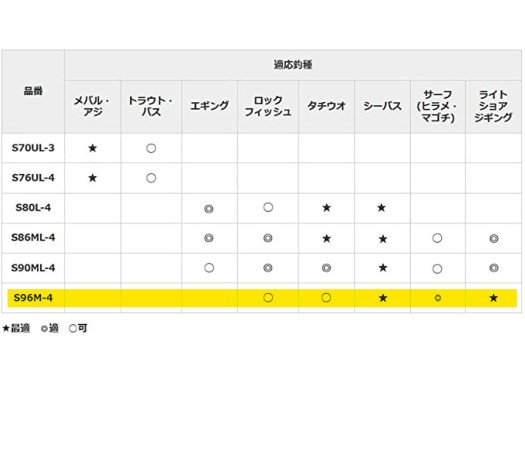This screenshot has width=525, height=450.
Task: Click the star for S80L-4 under タチウオ
Action: coord(326,208)
